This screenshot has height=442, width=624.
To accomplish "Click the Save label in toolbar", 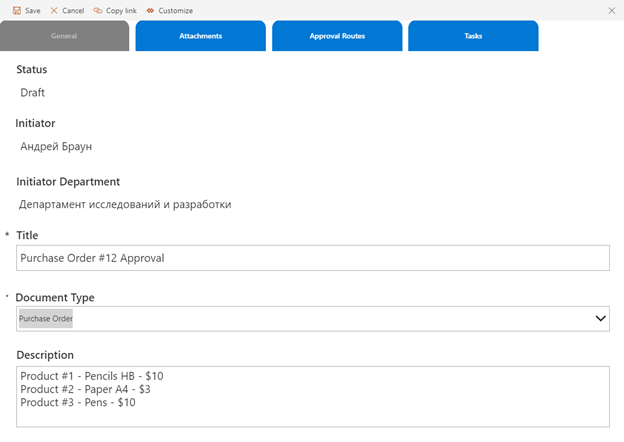I will tap(33, 11).
